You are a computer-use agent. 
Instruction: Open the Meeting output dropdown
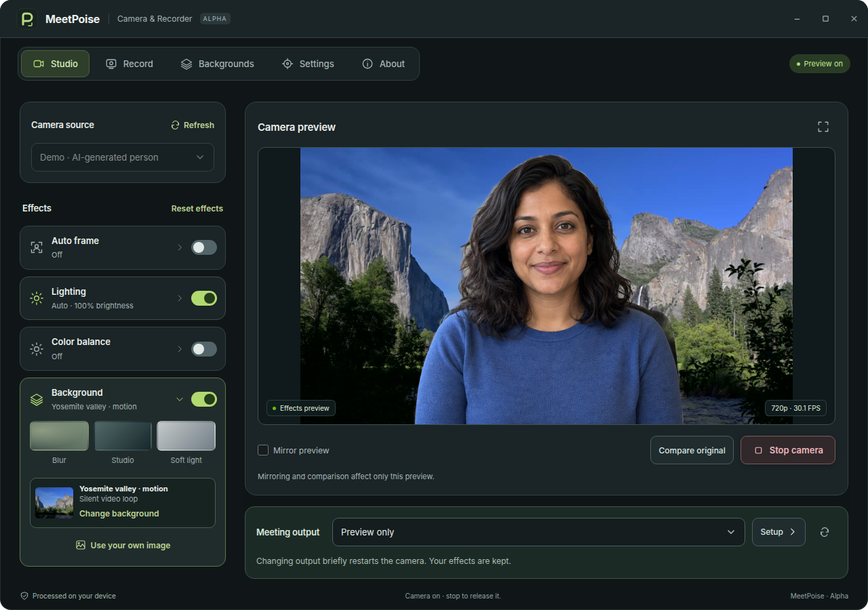point(538,532)
